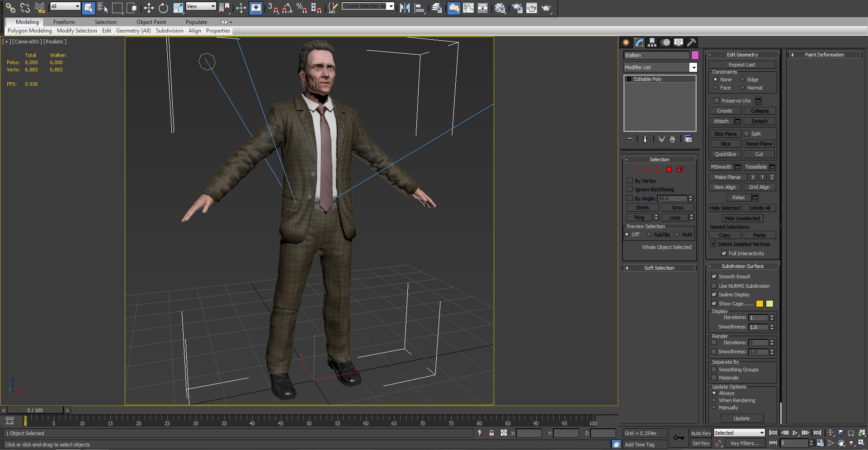Select the Link tool in top toolbar
The height and width of the screenshot is (450, 868).
click(10, 7)
